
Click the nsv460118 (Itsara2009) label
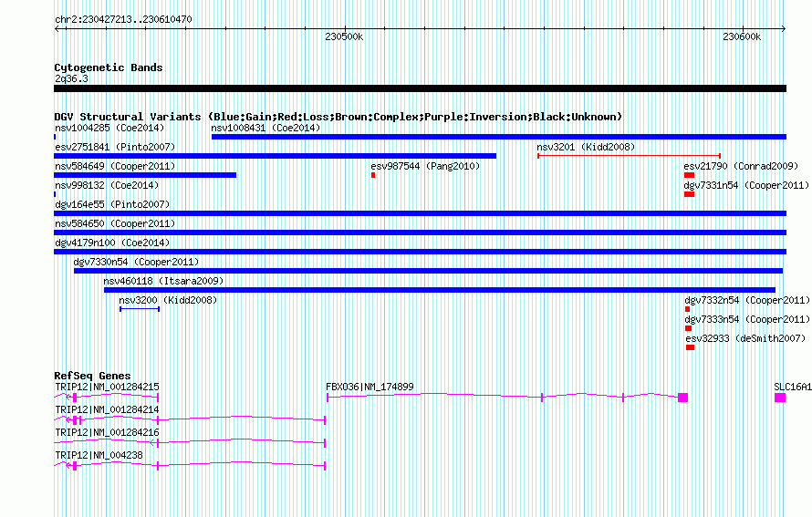[x=163, y=281]
